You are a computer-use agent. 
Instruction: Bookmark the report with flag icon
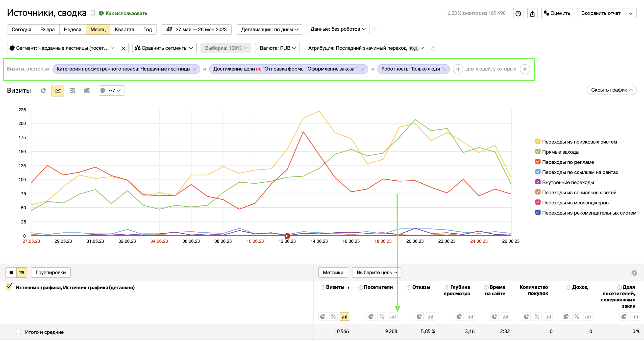93,13
